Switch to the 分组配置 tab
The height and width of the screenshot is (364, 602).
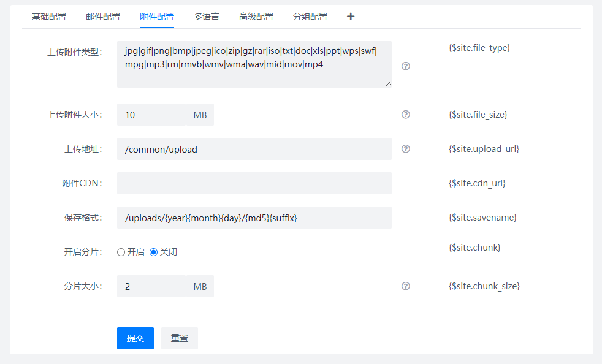[310, 17]
